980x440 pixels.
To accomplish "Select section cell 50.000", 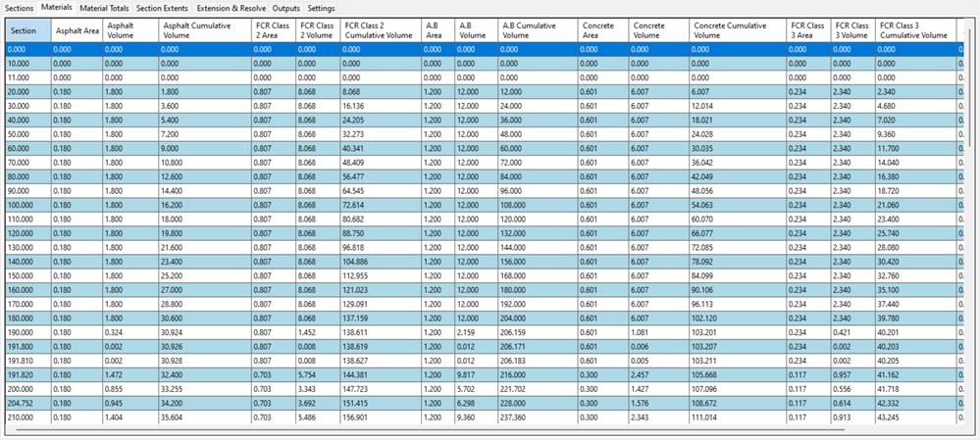I will pos(28,133).
